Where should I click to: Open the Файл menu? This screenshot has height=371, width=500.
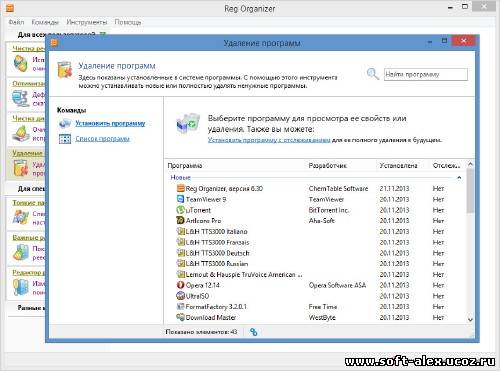coord(16,22)
